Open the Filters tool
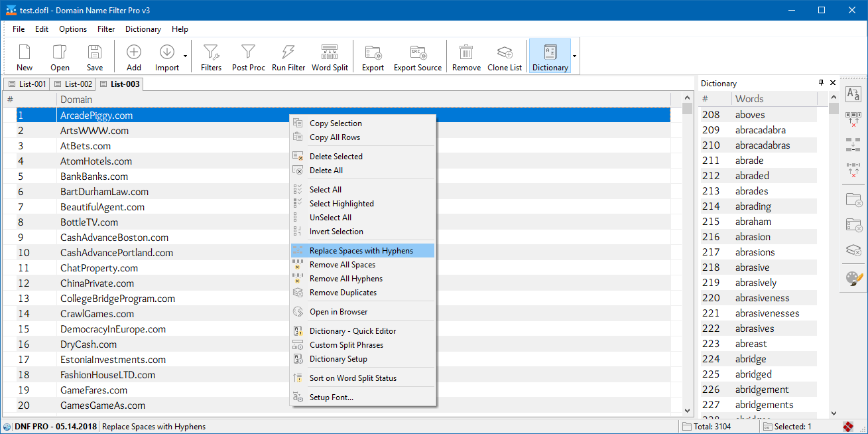Screen dimensions: 868x434 click(x=211, y=57)
